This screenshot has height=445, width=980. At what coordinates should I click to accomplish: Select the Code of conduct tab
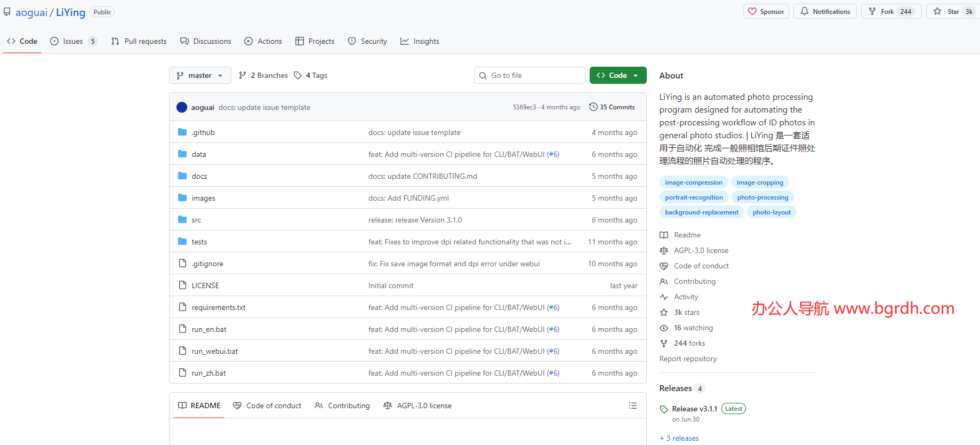pos(267,406)
